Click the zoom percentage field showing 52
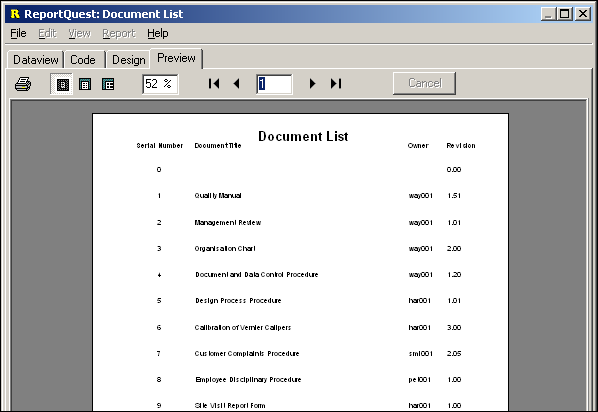Viewport: 598px width, 412px height. coord(160,84)
